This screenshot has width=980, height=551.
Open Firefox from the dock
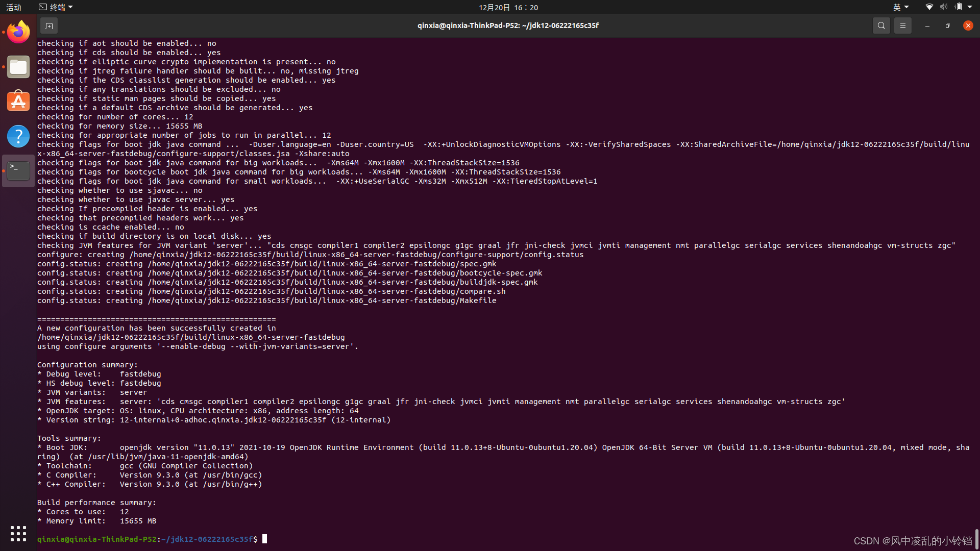point(18,32)
